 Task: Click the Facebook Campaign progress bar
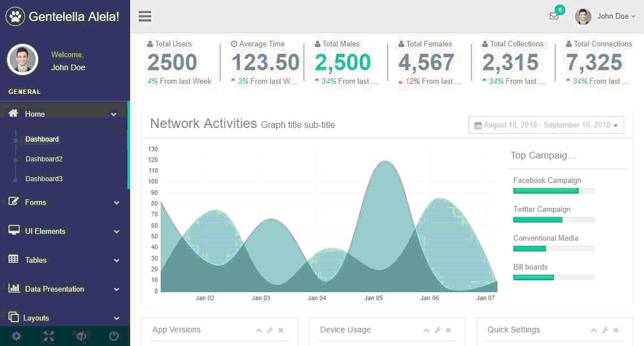point(553,191)
